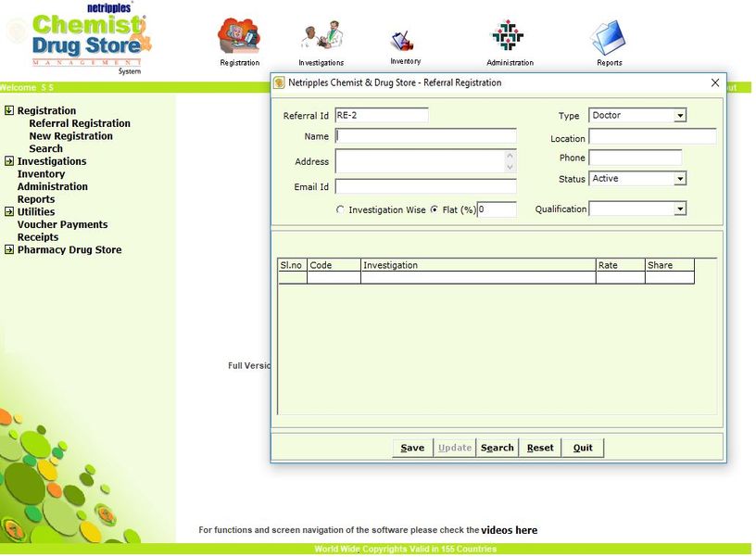
Task: Open the Qualification dropdown
Action: (x=680, y=209)
